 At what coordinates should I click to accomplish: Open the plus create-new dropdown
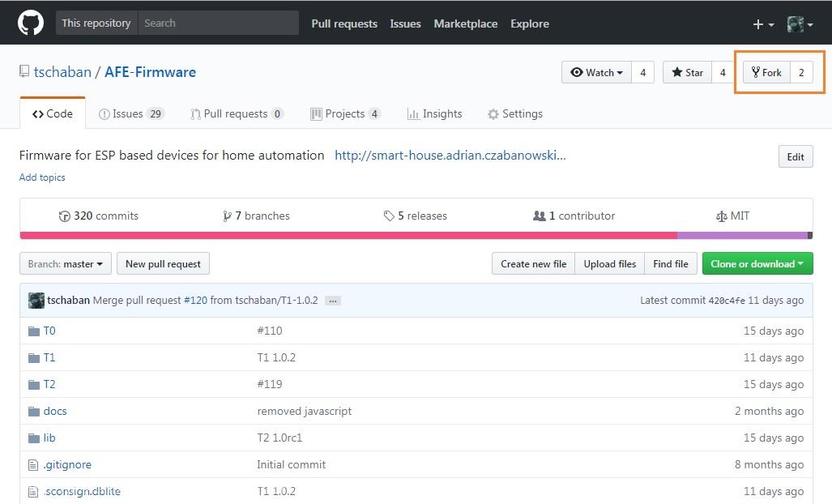point(763,24)
